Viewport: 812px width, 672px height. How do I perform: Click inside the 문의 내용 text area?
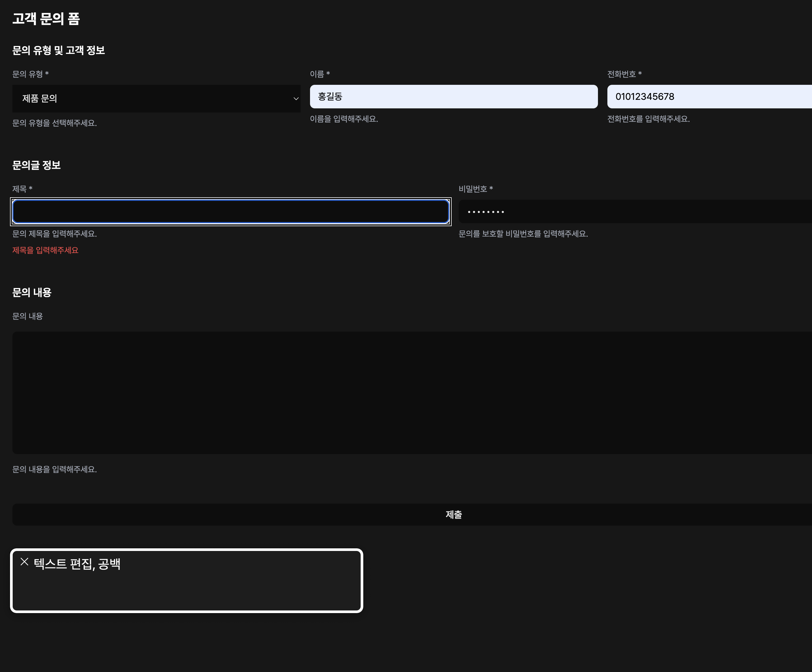click(412, 392)
